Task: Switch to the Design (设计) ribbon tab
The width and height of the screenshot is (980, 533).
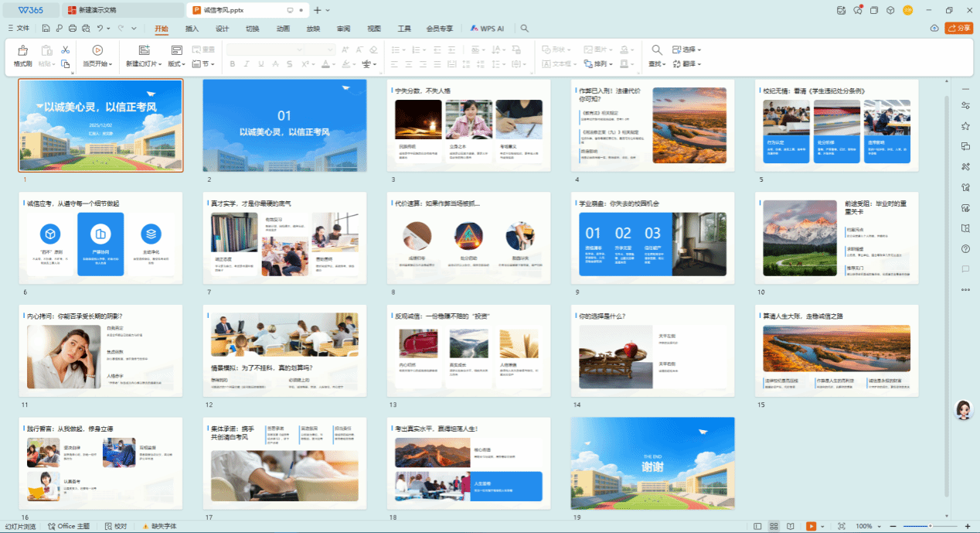Action: pyautogui.click(x=222, y=29)
